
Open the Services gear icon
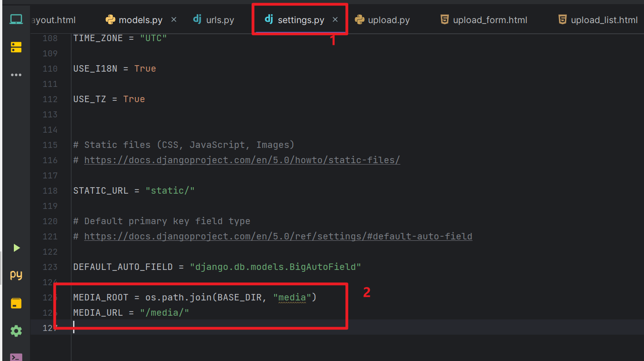[x=16, y=331]
